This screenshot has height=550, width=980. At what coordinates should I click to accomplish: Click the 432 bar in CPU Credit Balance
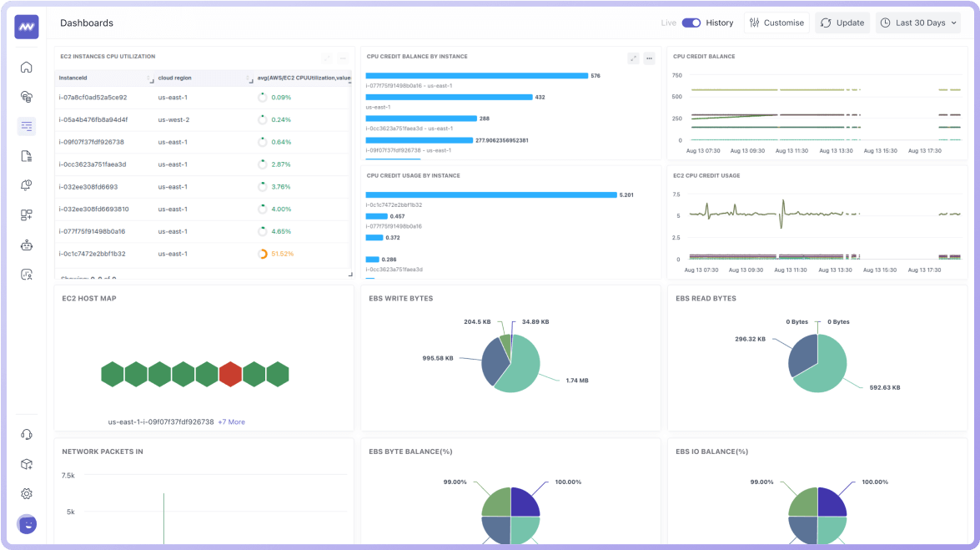pos(449,97)
